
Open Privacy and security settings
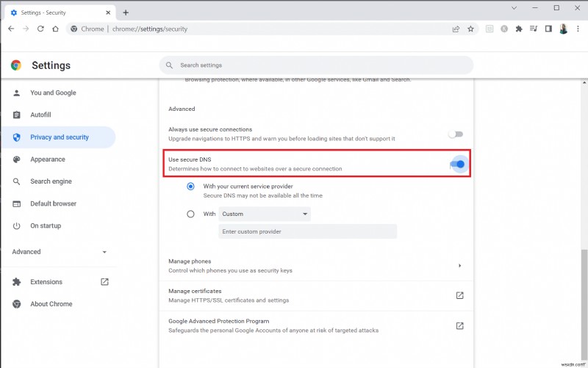click(59, 137)
